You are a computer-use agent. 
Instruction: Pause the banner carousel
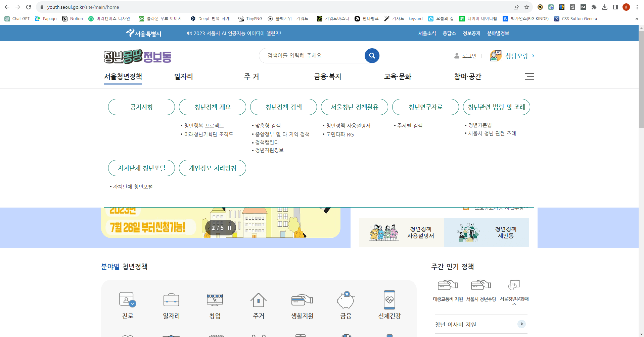[230, 228]
